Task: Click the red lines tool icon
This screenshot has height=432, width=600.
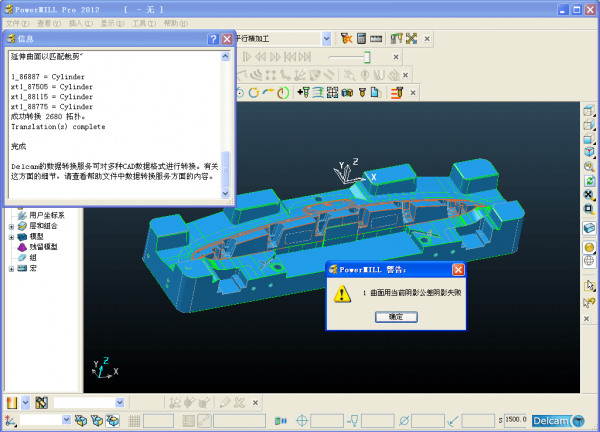Action: 397,93
